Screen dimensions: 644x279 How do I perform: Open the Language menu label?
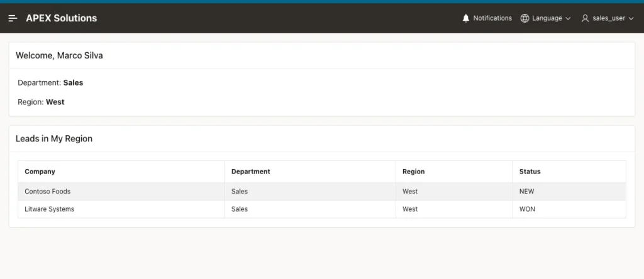pos(547,18)
